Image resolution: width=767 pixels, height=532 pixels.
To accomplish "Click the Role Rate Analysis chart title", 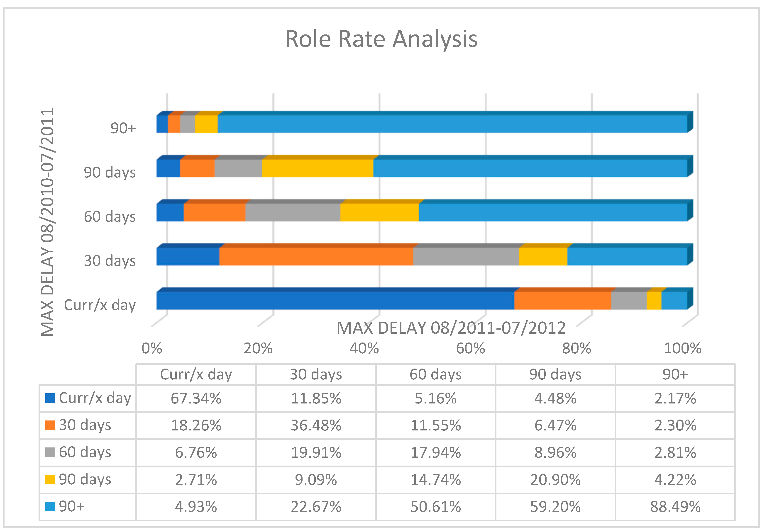I will pos(381,39).
